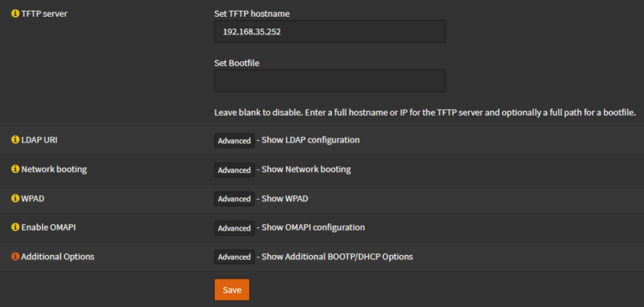644x307 pixels.
Task: Click the orange Additional Options info icon
Action: 15,257
